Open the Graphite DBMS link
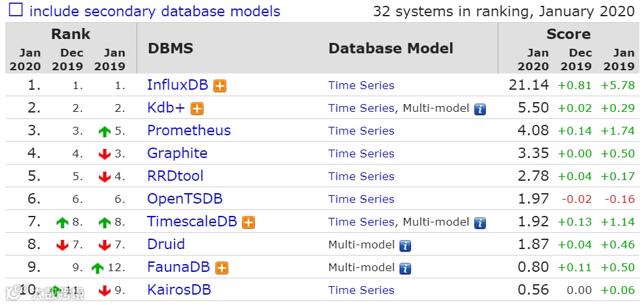 tap(177, 153)
